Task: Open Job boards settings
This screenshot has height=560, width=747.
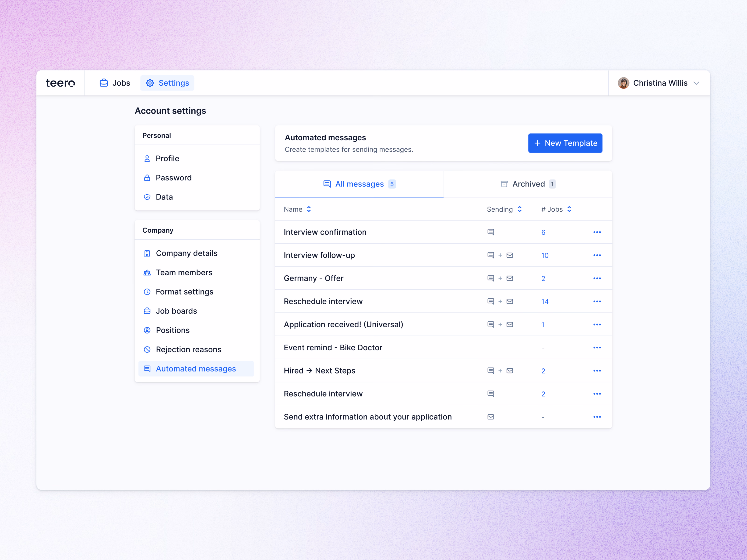Action: coord(196,311)
